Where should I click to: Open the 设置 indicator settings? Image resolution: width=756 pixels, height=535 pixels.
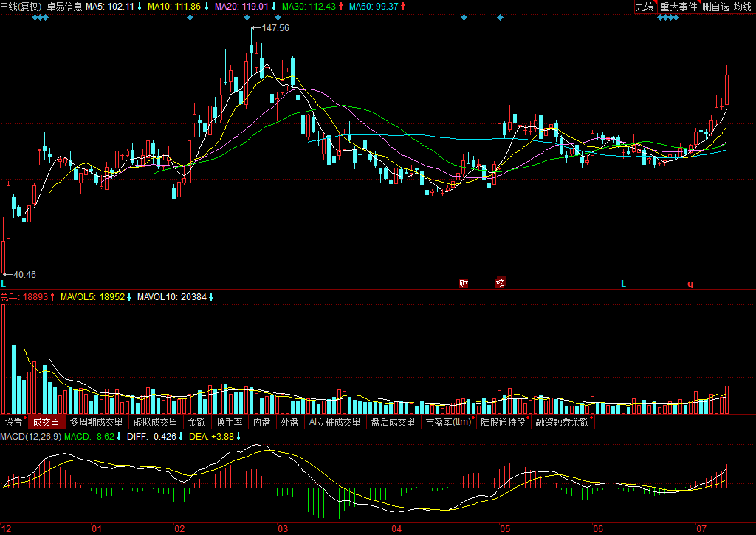pyautogui.click(x=13, y=423)
